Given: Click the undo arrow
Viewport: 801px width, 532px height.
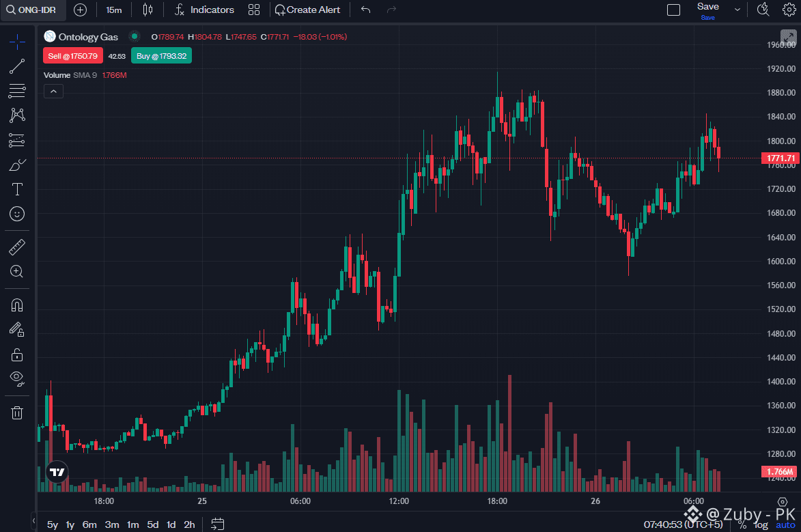Looking at the screenshot, I should (x=365, y=10).
